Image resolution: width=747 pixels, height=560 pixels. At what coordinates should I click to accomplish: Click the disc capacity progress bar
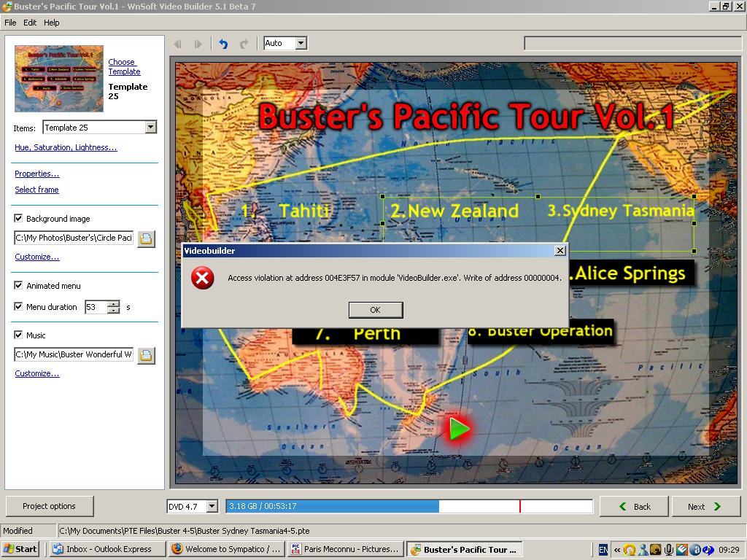409,506
